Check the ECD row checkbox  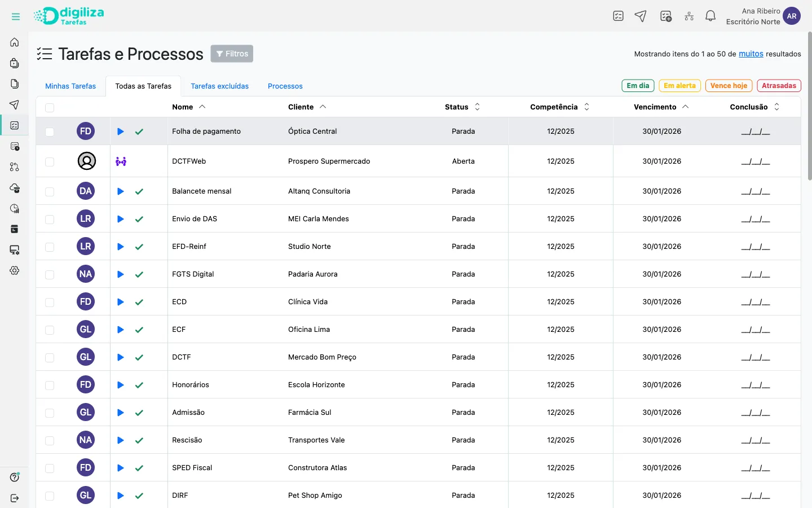click(50, 302)
